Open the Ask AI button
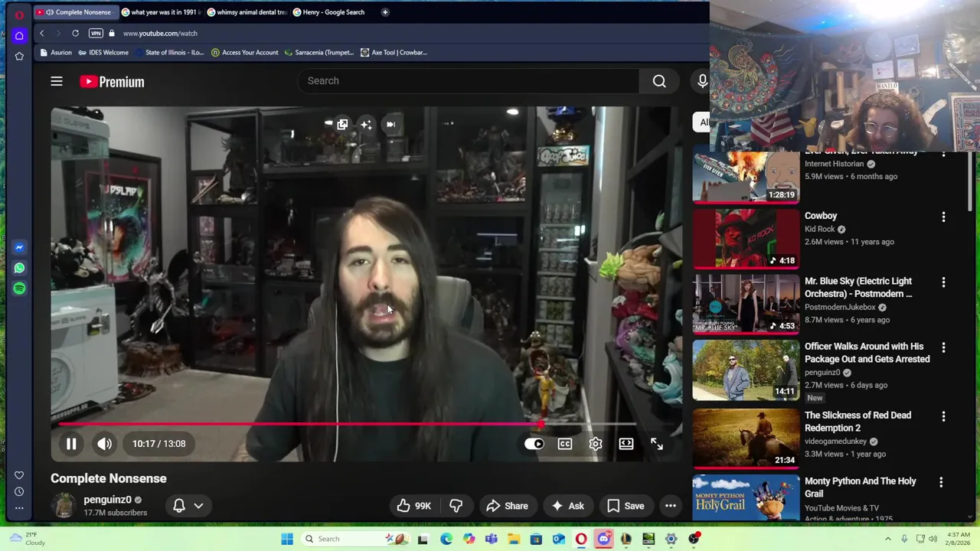This screenshot has width=980, height=551. click(567, 506)
